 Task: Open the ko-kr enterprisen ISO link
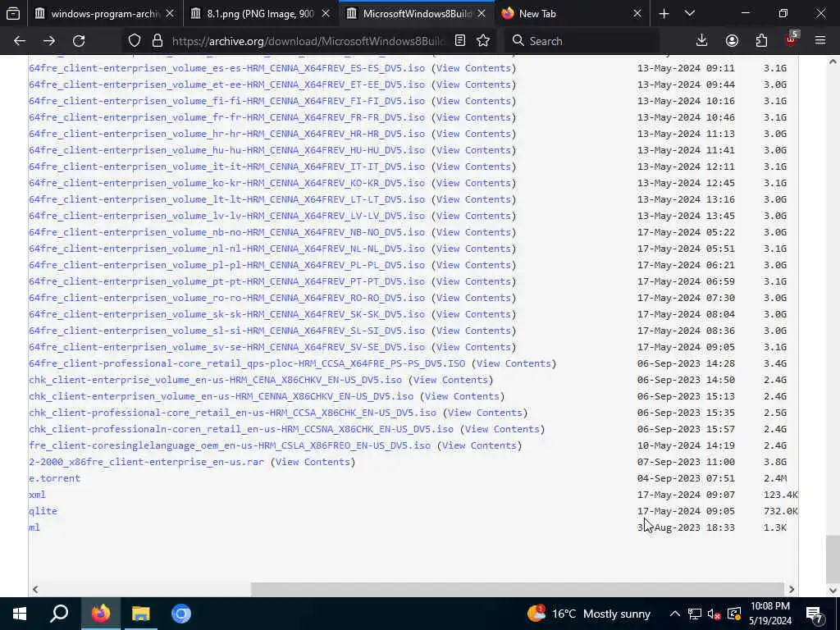coord(226,183)
